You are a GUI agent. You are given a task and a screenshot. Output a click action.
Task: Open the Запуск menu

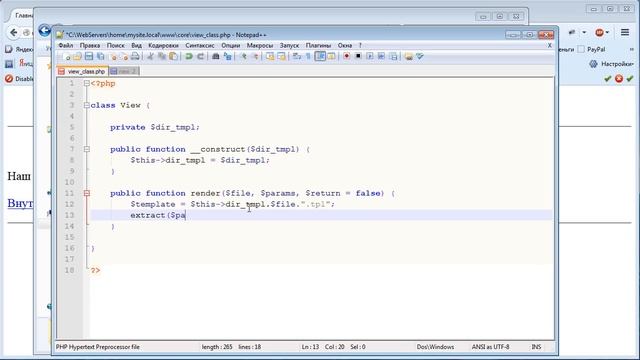coord(289,45)
